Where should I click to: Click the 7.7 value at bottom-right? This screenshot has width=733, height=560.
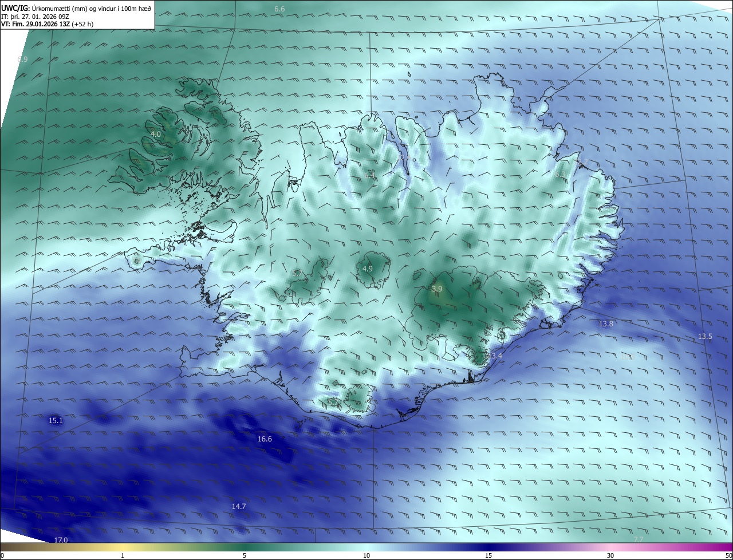tap(639, 540)
